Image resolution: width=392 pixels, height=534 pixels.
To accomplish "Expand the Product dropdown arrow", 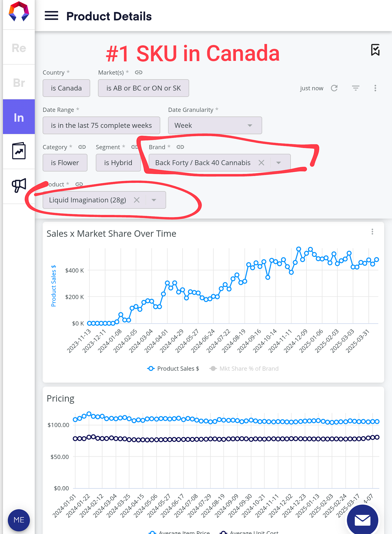I will [154, 200].
